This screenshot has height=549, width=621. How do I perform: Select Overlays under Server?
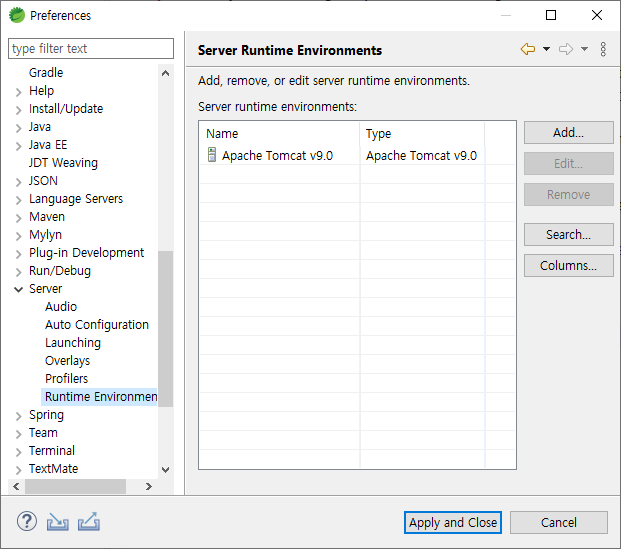tap(67, 361)
